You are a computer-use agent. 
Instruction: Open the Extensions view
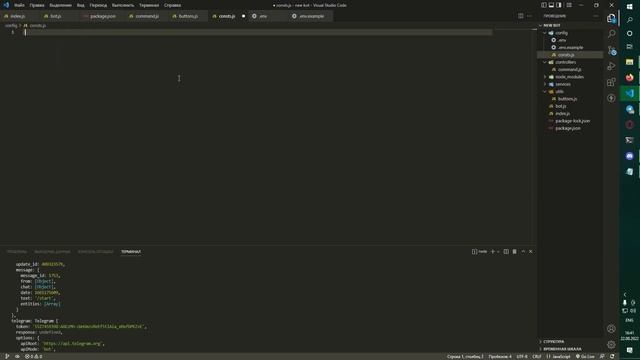click(611, 82)
